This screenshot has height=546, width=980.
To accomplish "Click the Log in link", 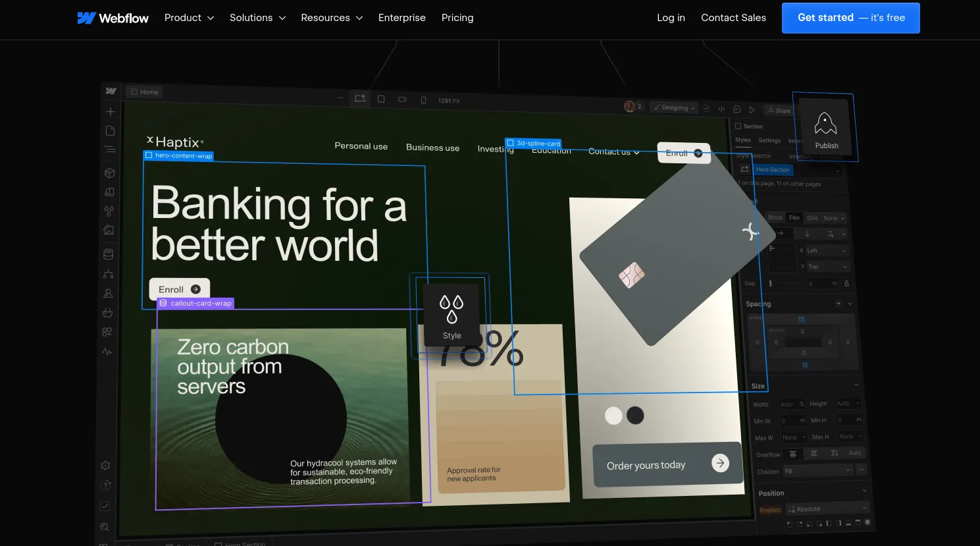I will pos(671,18).
